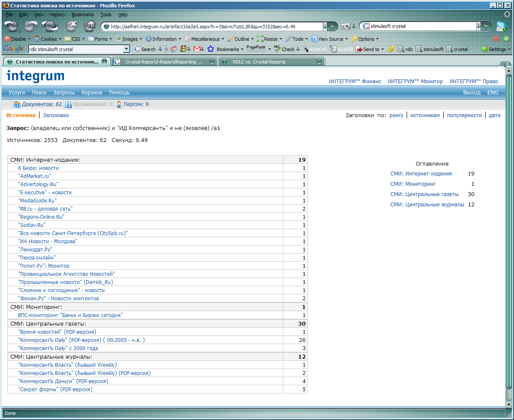Reload the page with the Reload button

point(50,27)
